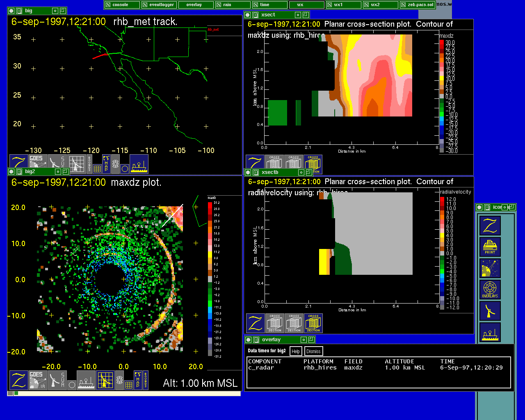Open the window menu in the overlay title bar
Image resolution: width=525 pixels, height=420 pixels.
(x=256, y=340)
